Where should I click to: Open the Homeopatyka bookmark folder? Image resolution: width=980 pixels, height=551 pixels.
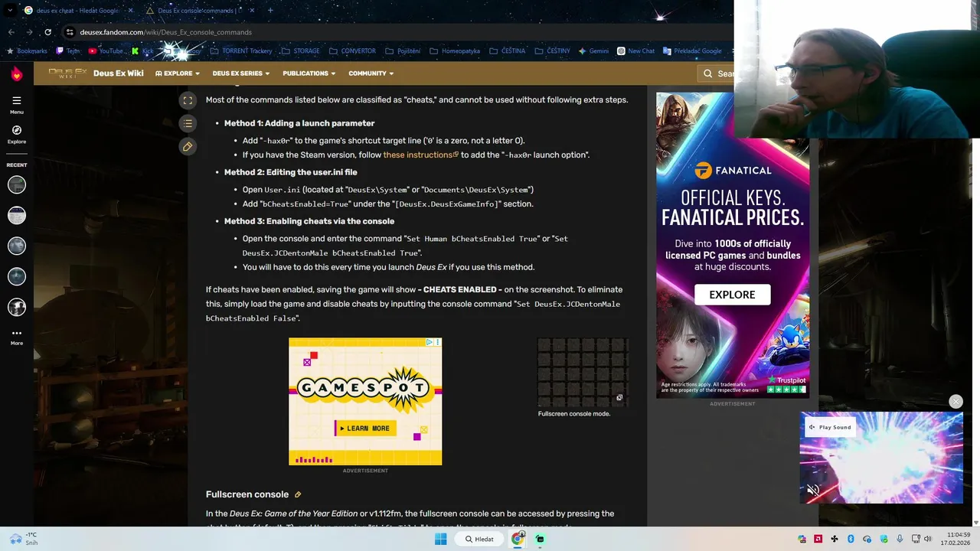click(455, 51)
